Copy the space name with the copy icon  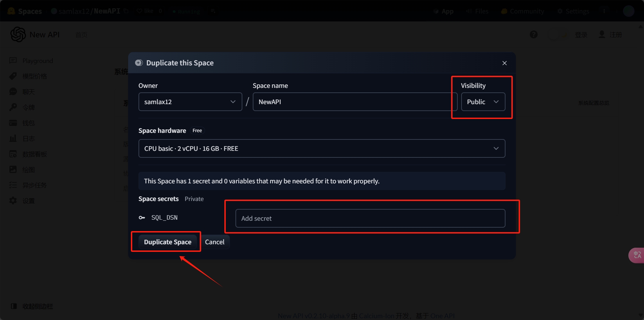coord(126,11)
